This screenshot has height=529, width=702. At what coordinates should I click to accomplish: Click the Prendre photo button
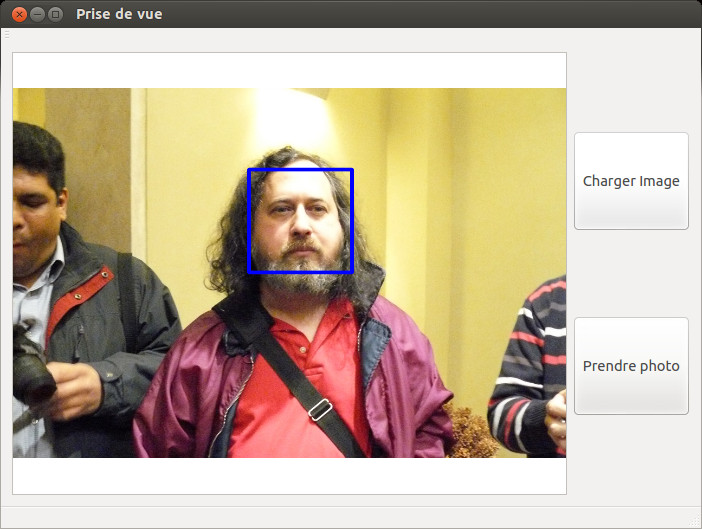631,366
